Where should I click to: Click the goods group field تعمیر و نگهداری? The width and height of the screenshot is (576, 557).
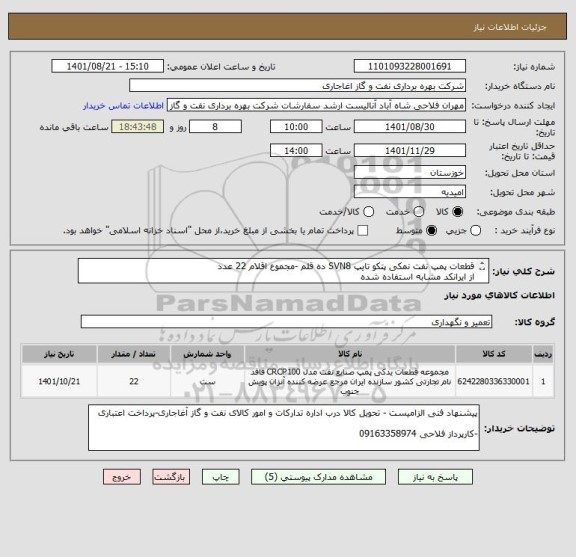[286, 322]
